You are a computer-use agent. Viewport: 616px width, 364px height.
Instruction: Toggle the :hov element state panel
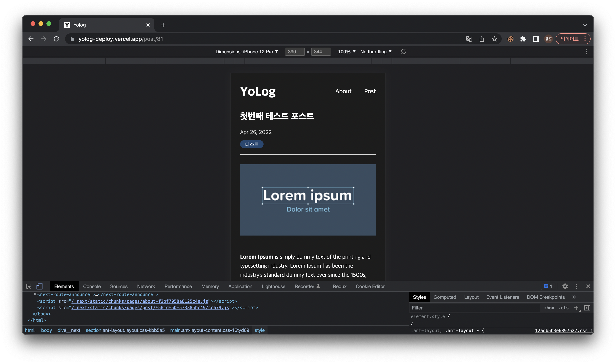tap(549, 307)
